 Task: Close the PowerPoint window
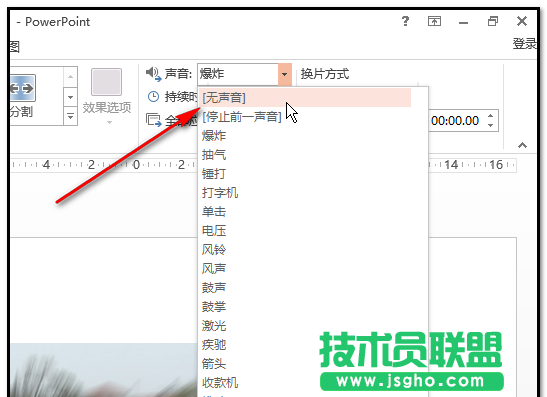point(522,21)
